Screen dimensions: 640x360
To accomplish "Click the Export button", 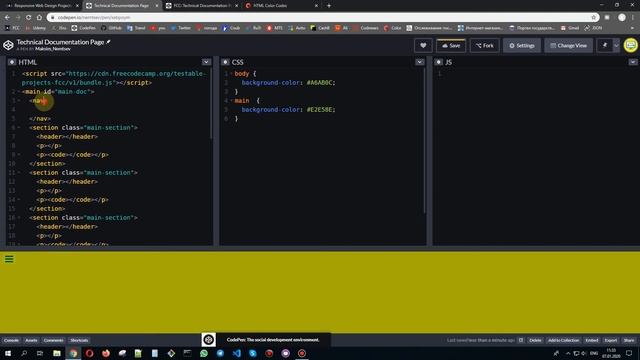I will (611, 340).
